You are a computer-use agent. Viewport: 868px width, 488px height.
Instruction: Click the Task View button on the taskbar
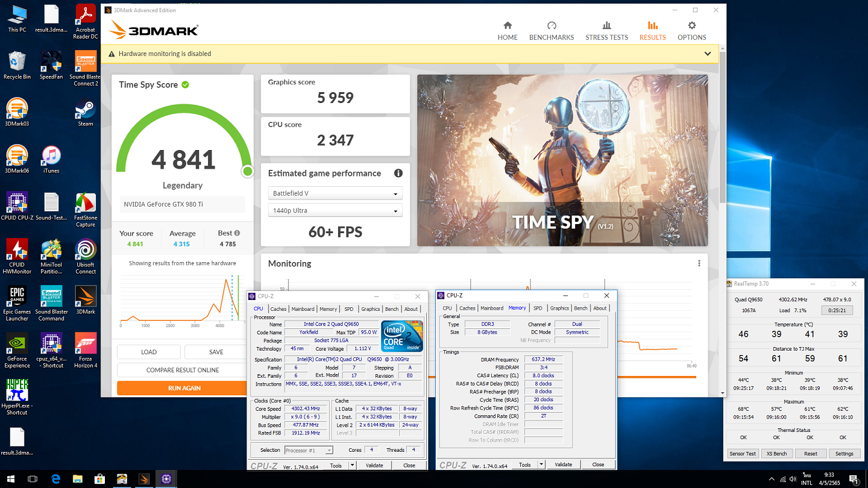(x=33, y=479)
